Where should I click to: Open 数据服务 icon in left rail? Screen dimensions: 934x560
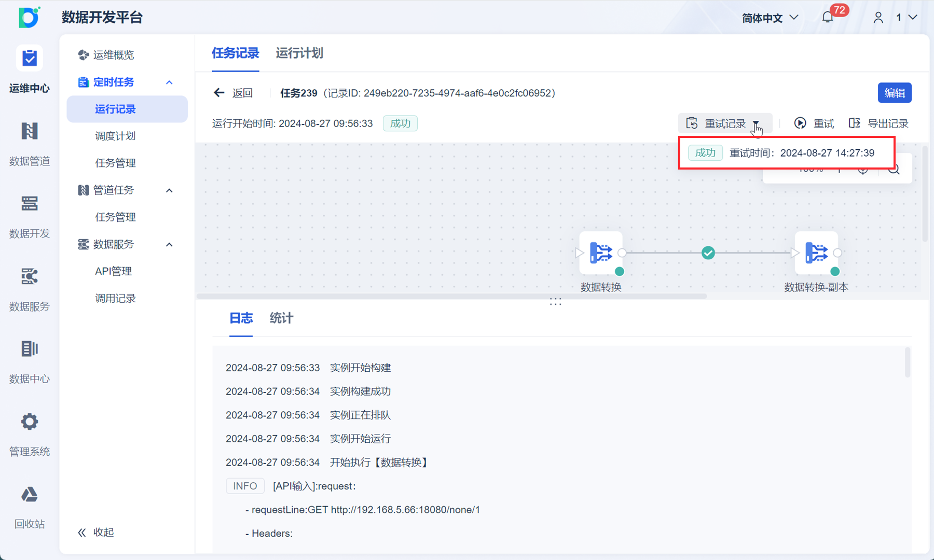(x=30, y=276)
